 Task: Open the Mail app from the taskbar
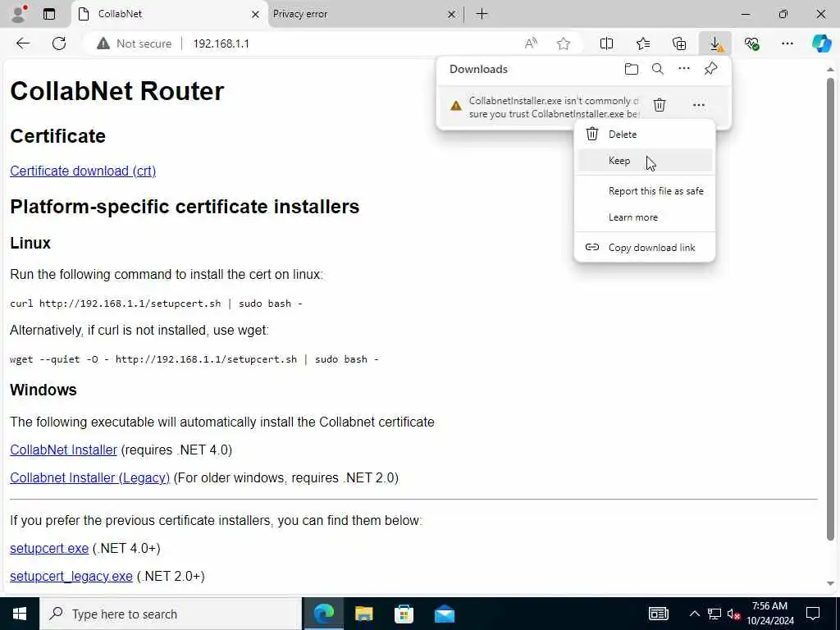tap(444, 614)
